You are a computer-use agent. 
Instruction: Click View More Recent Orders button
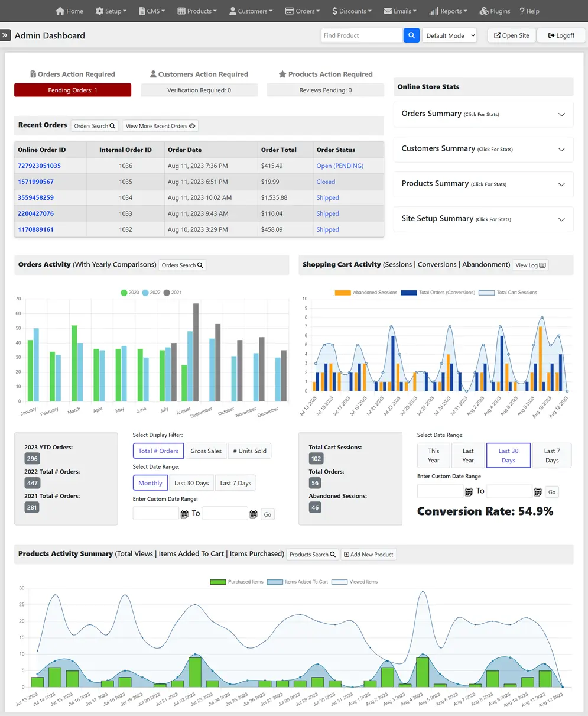coord(160,126)
